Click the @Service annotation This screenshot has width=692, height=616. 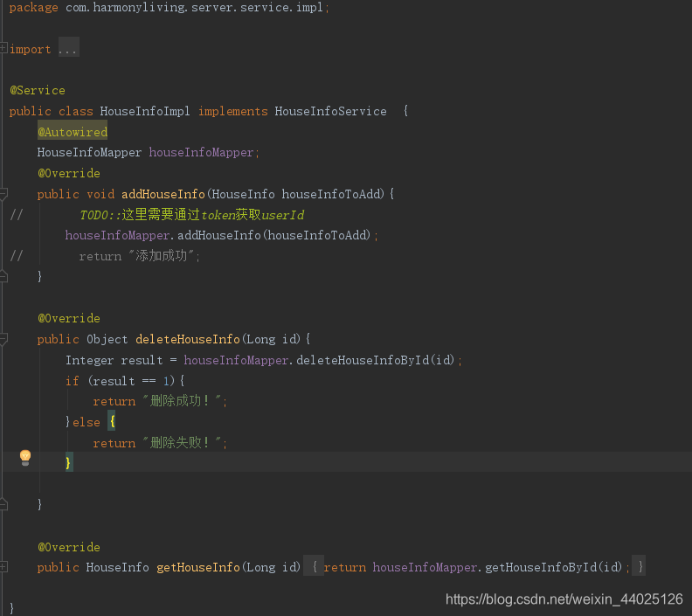[38, 91]
